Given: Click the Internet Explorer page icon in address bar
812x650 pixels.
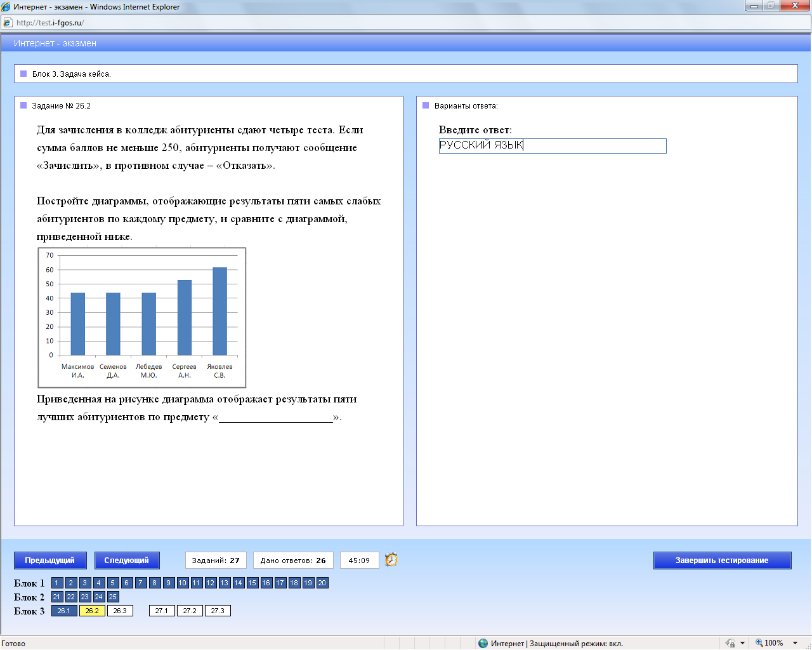Looking at the screenshot, I should click(7, 23).
